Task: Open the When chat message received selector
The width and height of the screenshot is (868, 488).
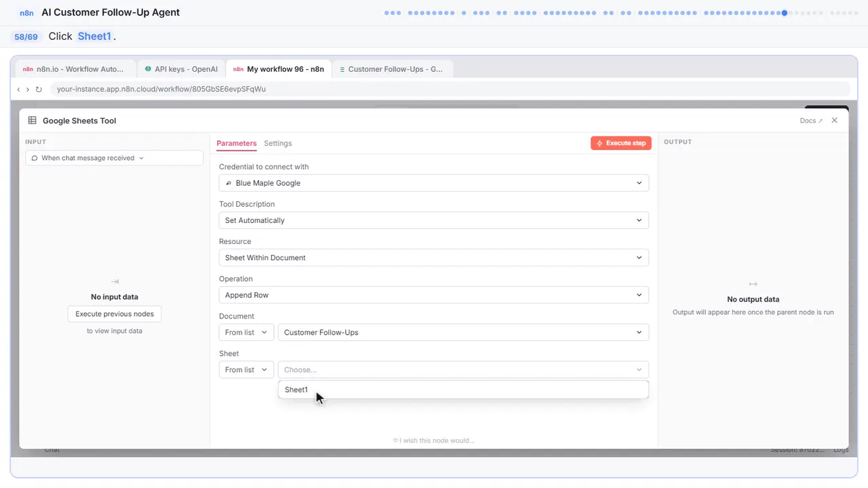Action: point(115,158)
